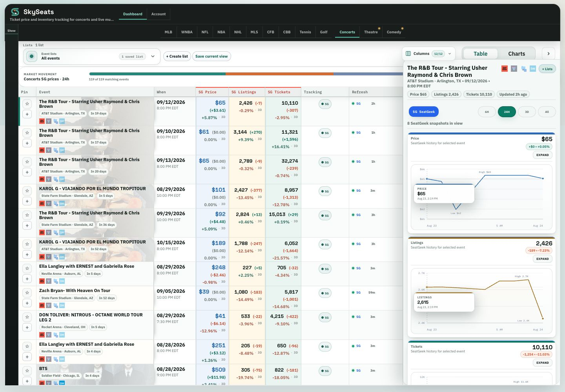Screen dimensions: 565x392
Task: Sort by the SG Price column header
Action: [212, 92]
